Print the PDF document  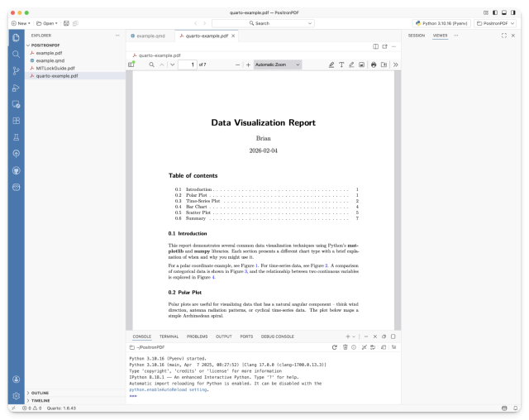click(374, 64)
